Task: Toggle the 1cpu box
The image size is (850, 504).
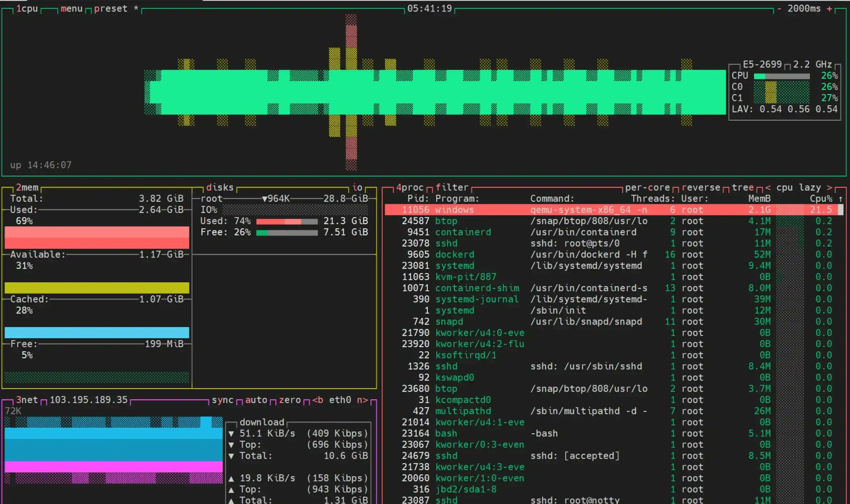Action: tap(27, 8)
